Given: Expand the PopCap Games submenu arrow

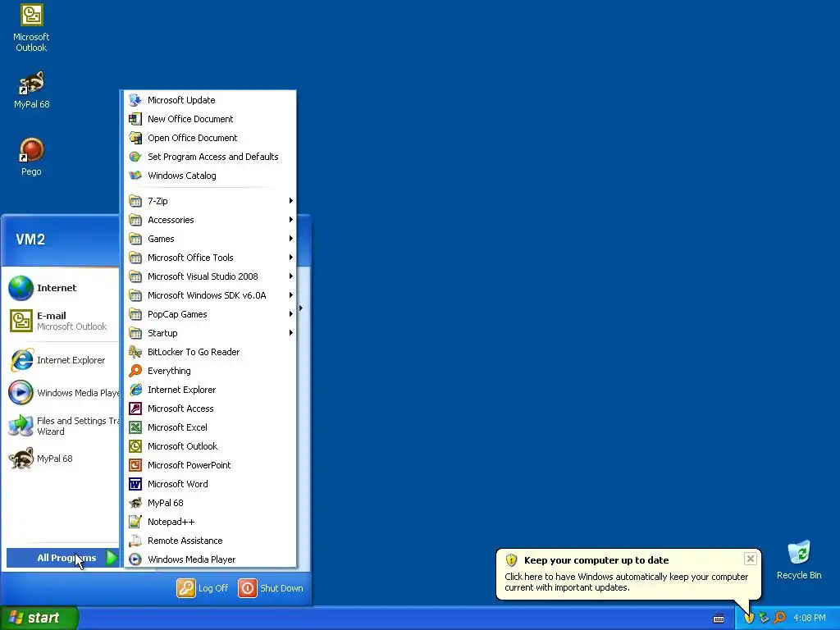Looking at the screenshot, I should (291, 314).
